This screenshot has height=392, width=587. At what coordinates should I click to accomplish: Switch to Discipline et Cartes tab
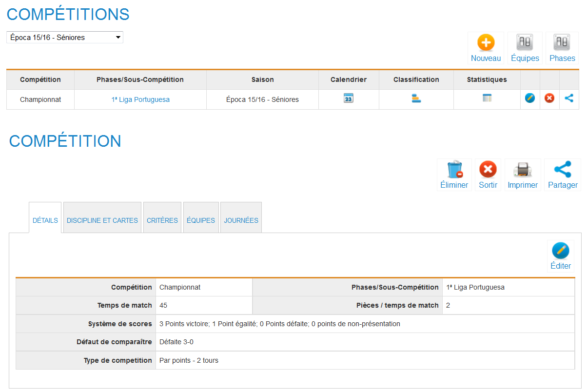tap(102, 220)
